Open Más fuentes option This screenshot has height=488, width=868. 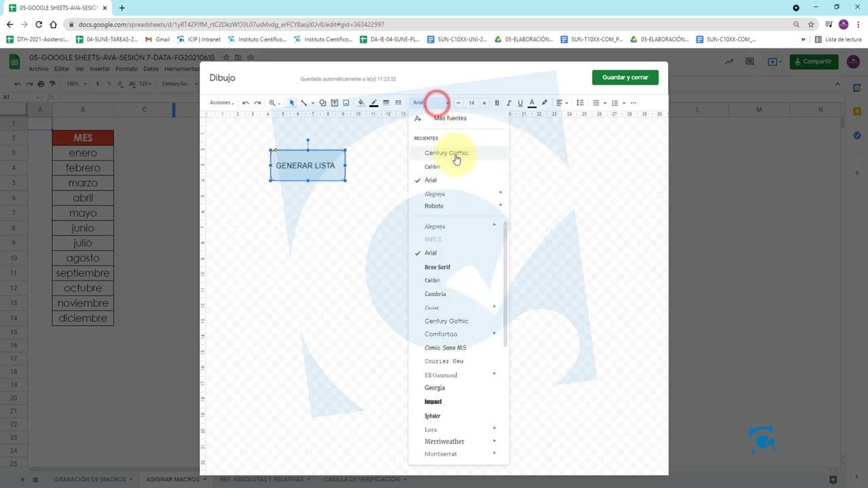pos(450,118)
